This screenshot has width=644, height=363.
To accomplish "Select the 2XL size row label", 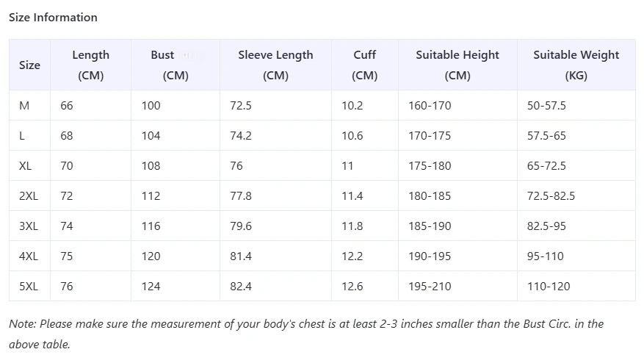I will [x=29, y=196].
